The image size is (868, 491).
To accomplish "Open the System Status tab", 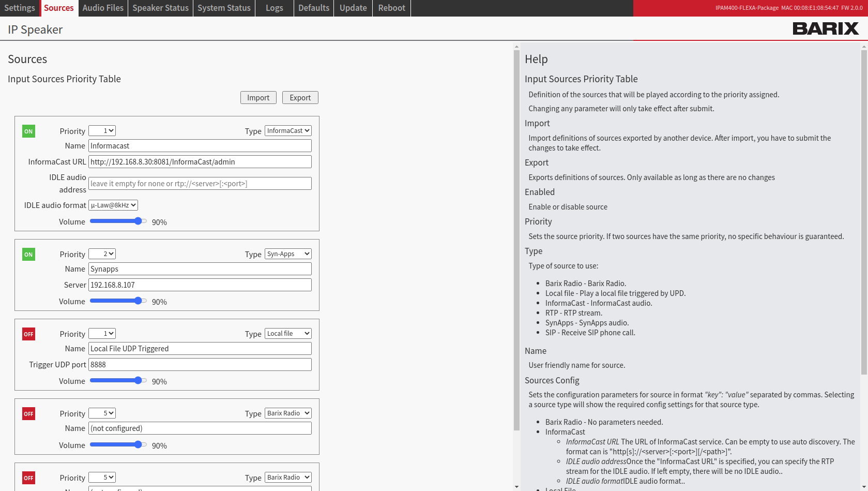I will pyautogui.click(x=224, y=8).
